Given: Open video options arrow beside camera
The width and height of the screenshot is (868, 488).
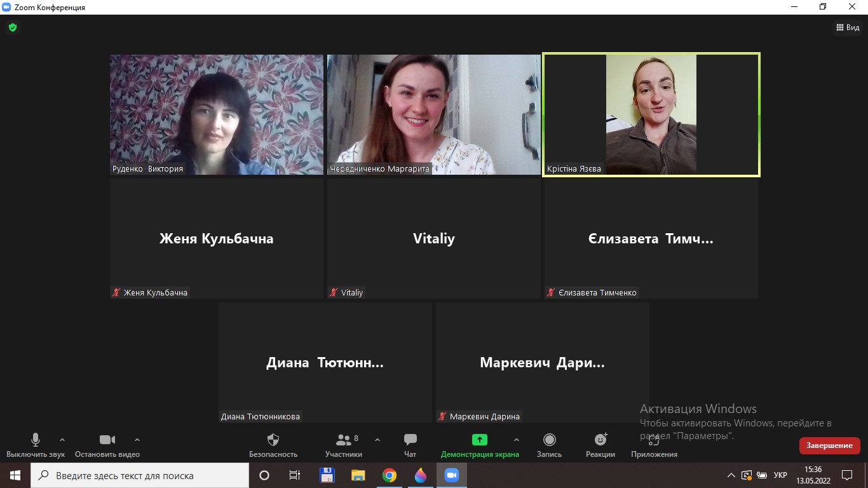Looking at the screenshot, I should (x=137, y=440).
